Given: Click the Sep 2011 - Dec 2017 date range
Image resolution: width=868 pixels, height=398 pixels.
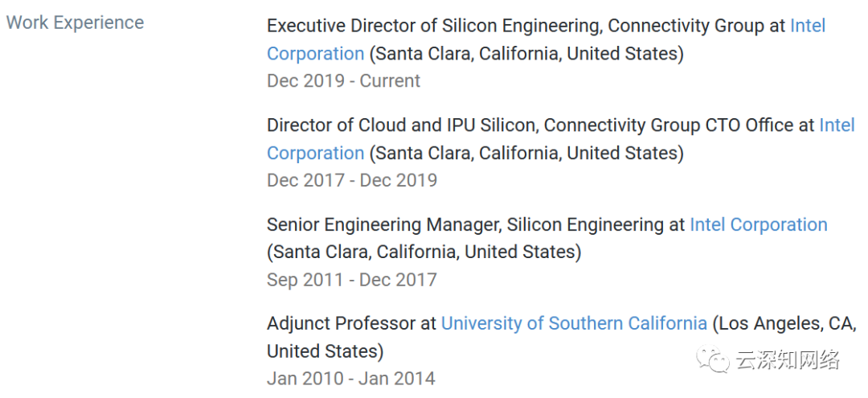Looking at the screenshot, I should click(x=351, y=280).
